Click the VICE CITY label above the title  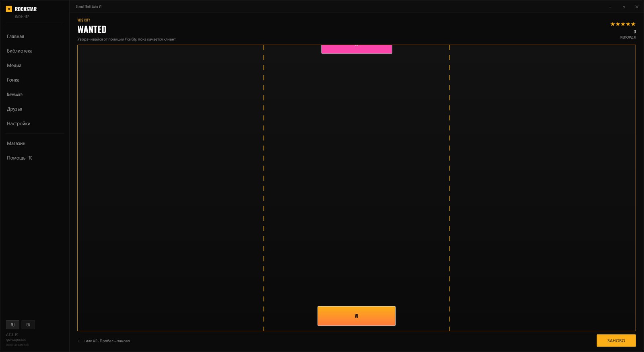point(84,20)
